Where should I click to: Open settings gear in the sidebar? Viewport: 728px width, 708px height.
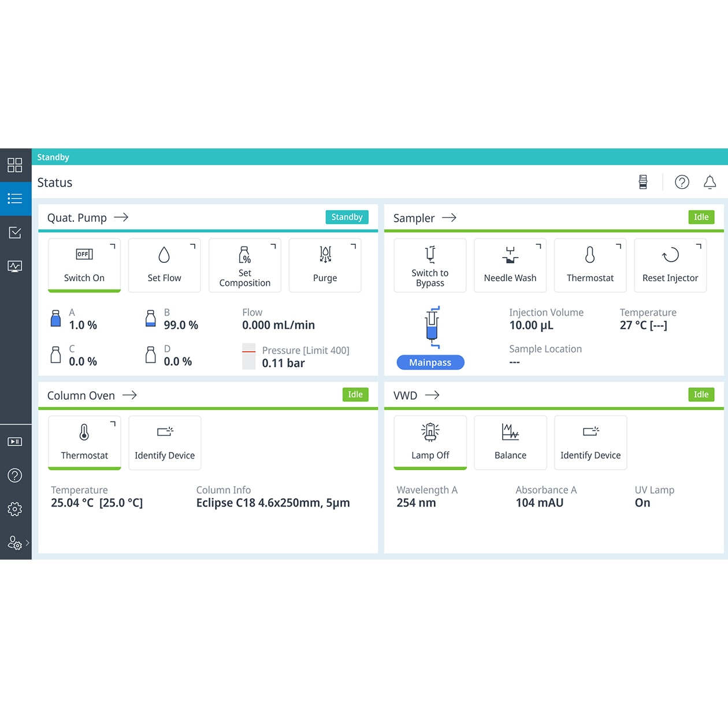(15, 509)
